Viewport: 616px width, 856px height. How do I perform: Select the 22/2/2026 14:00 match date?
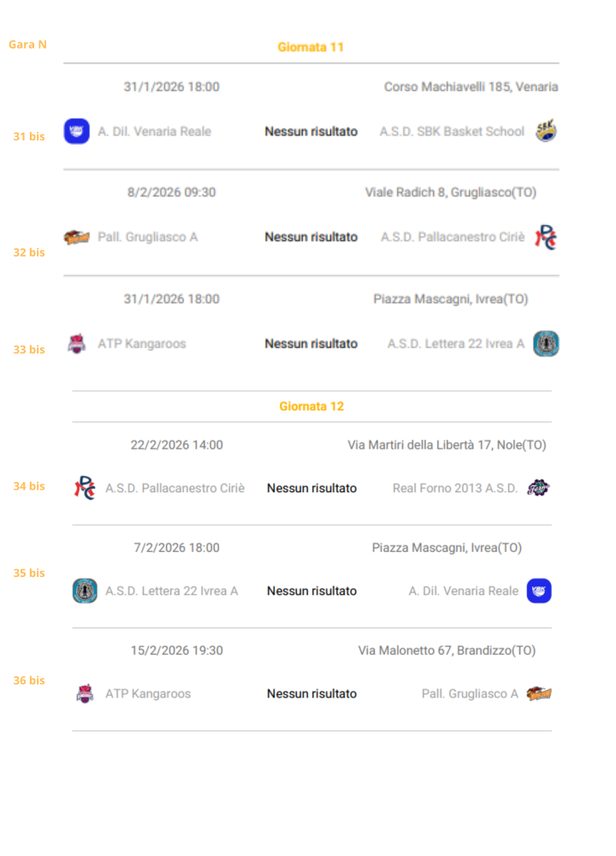(x=176, y=445)
